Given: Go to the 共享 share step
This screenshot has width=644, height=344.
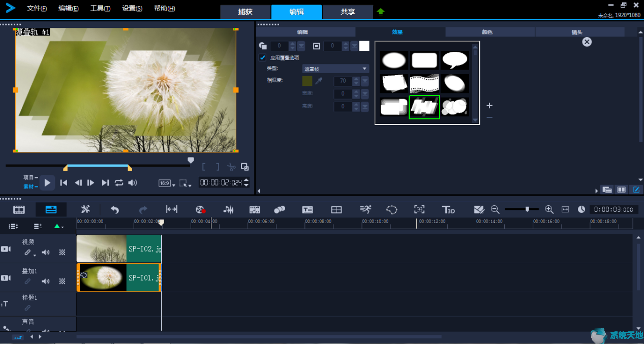Looking at the screenshot, I should click(348, 12).
